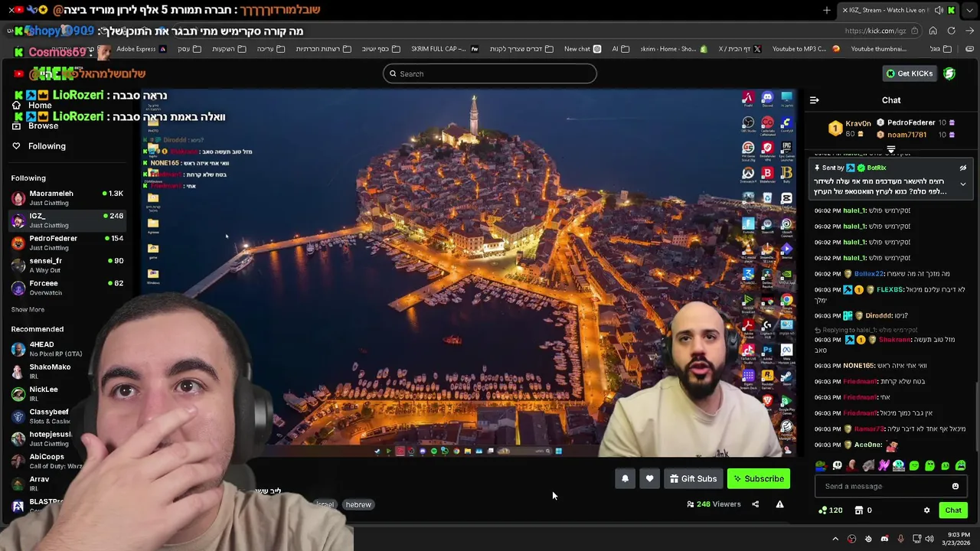Image resolution: width=980 pixels, height=551 pixels.
Task: Expand Show More in Following
Action: coord(28,309)
